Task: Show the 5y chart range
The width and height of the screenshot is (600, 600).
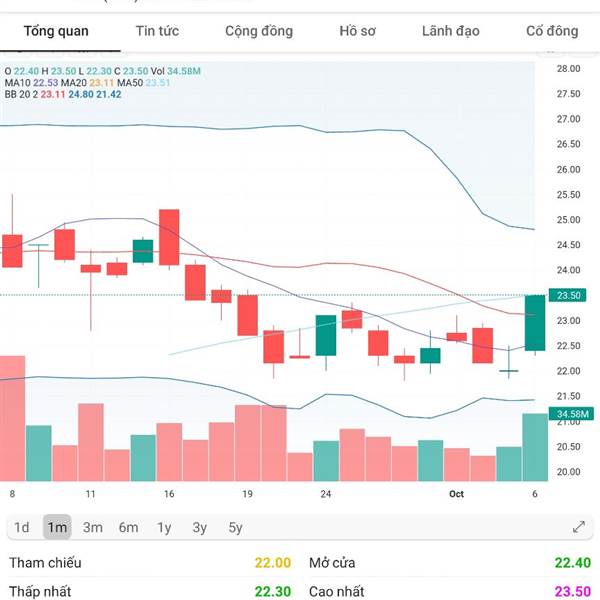Action: point(235,527)
